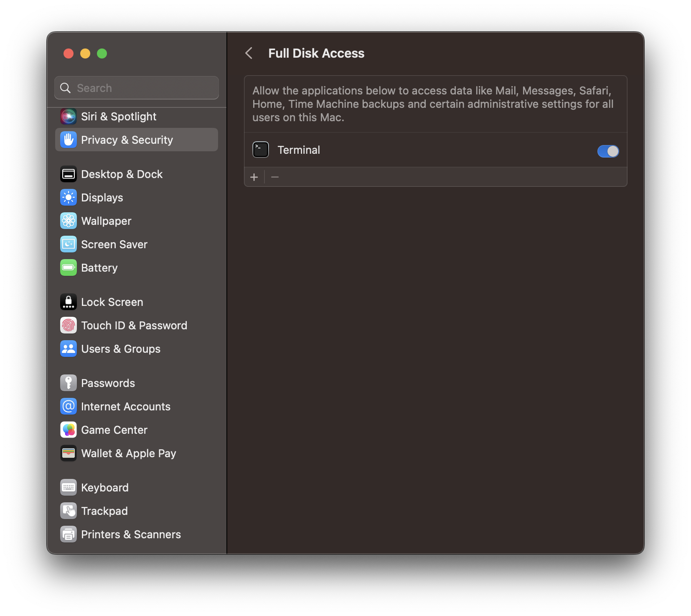
Task: Select the Terminal app icon
Action: (260, 149)
